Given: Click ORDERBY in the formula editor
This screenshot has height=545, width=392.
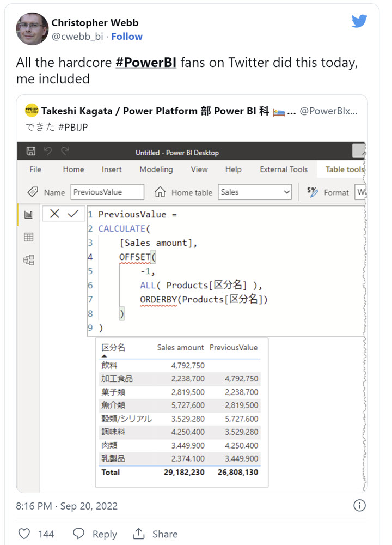Looking at the screenshot, I should click(158, 299).
